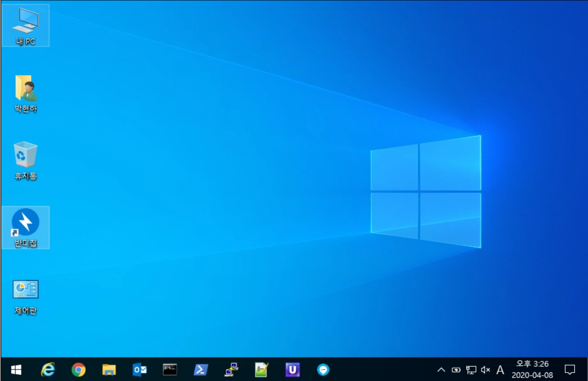
Task: Expand the hidden system tray icons
Action: [441, 370]
